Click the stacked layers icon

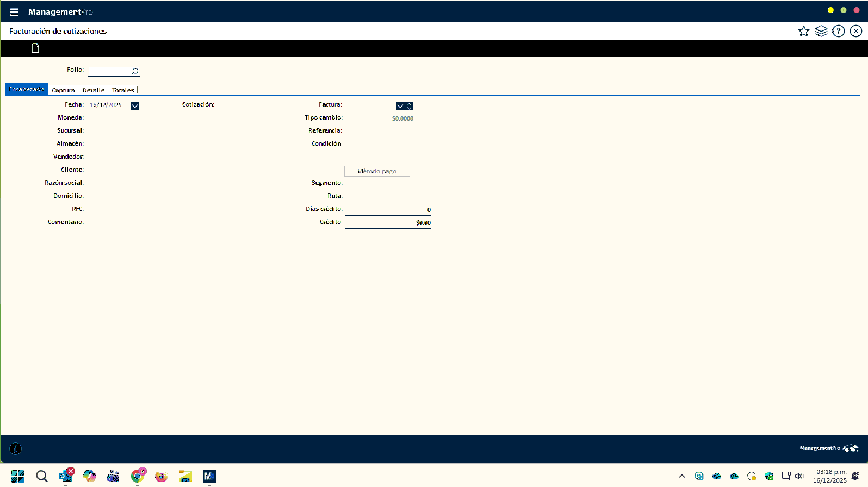click(x=821, y=31)
